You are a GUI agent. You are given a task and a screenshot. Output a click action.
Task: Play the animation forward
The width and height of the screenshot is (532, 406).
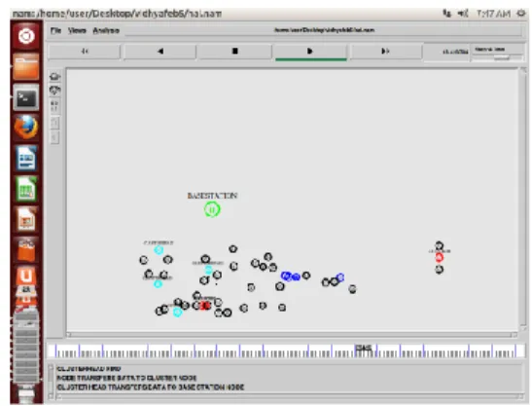coord(310,52)
